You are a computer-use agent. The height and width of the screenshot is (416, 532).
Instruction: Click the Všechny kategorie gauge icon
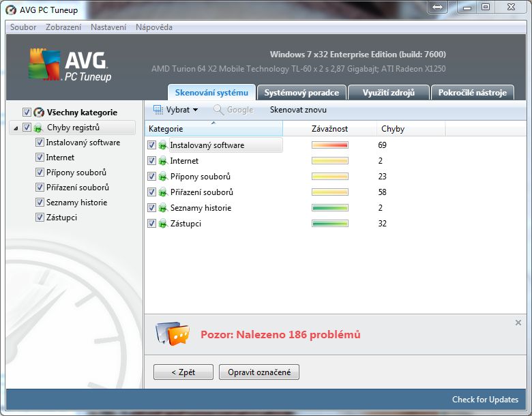pyautogui.click(x=39, y=113)
